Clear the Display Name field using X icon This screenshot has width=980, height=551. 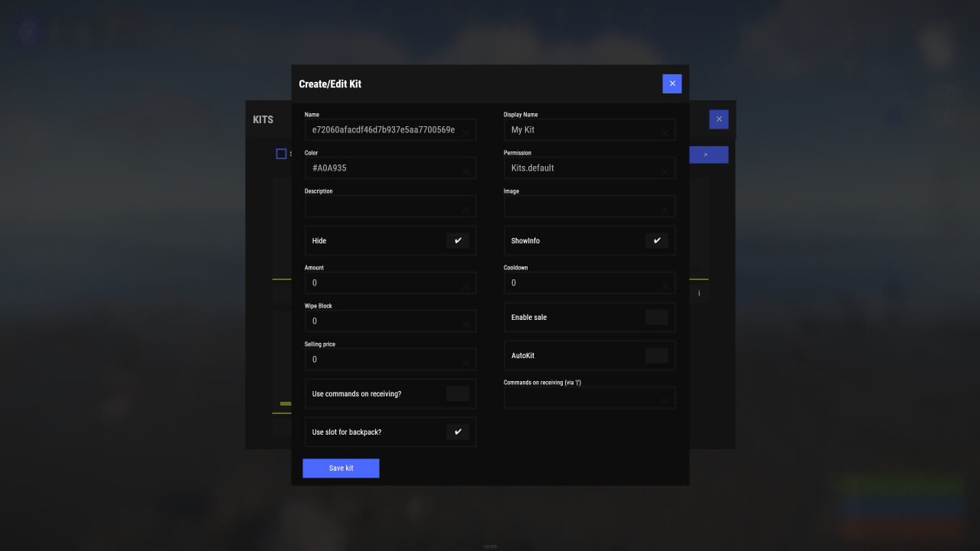click(665, 133)
